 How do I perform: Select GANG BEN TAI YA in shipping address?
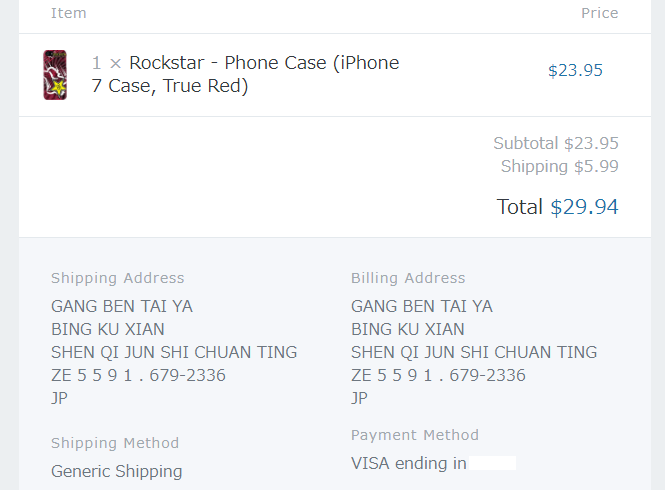[122, 306]
